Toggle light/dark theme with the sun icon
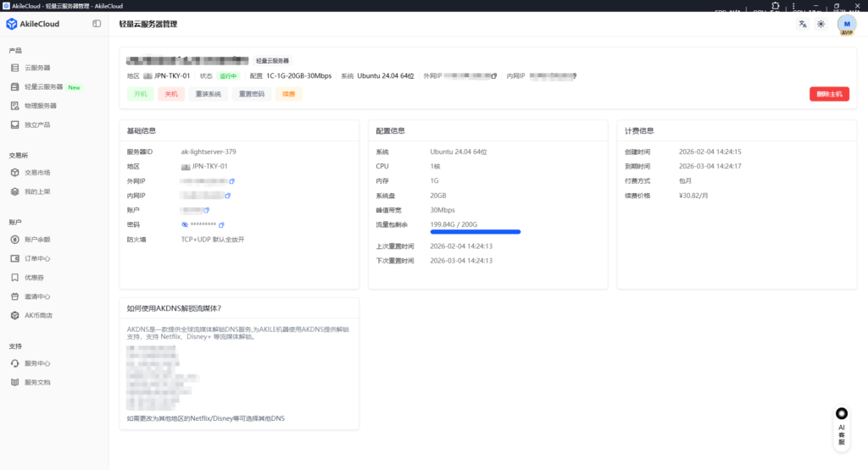 click(821, 24)
